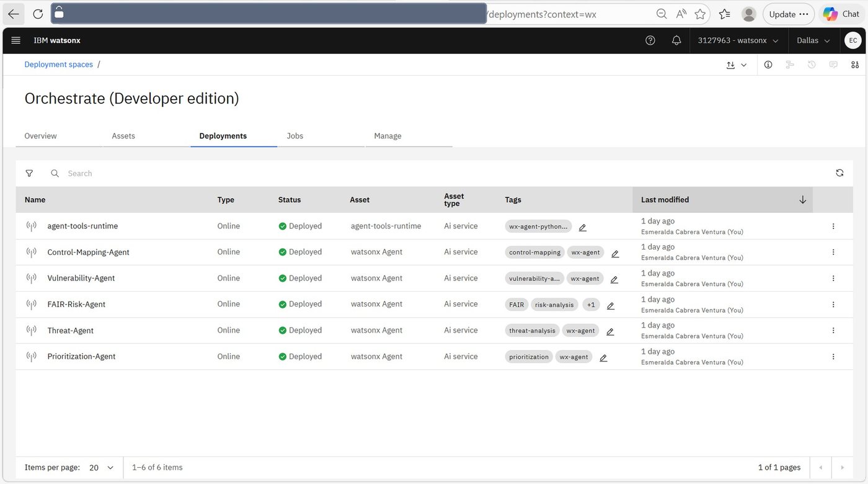This screenshot has height=484, width=868.
Task: Open browser profile icon
Action: [749, 14]
